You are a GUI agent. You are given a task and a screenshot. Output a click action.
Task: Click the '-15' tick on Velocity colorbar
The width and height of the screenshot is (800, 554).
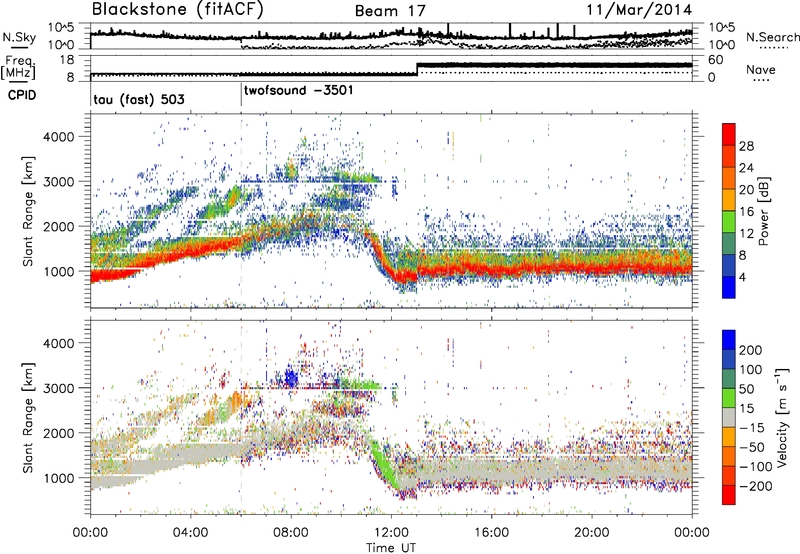point(752,427)
